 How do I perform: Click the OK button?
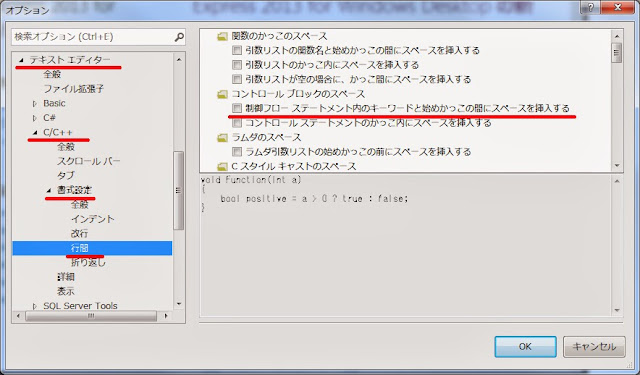(x=525, y=347)
